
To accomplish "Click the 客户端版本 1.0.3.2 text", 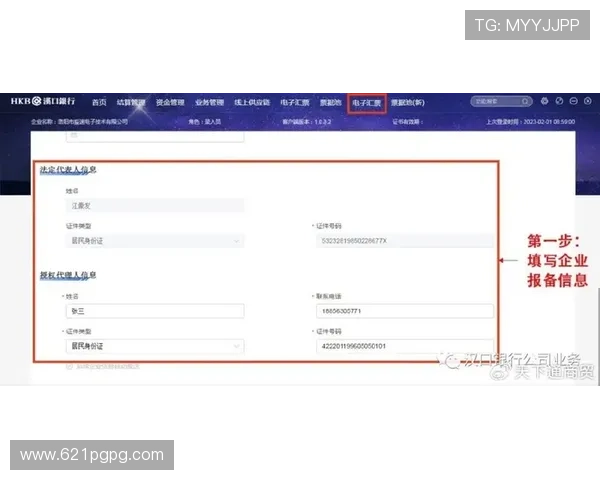I will point(307,122).
